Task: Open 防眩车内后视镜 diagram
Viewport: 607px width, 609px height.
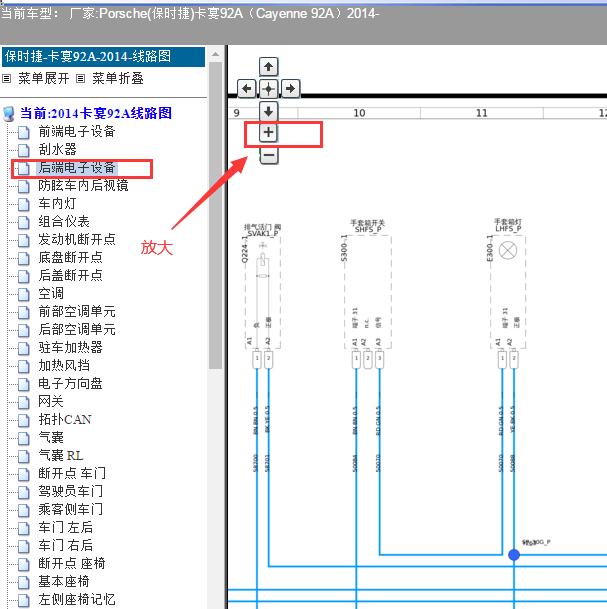Action: (83, 185)
